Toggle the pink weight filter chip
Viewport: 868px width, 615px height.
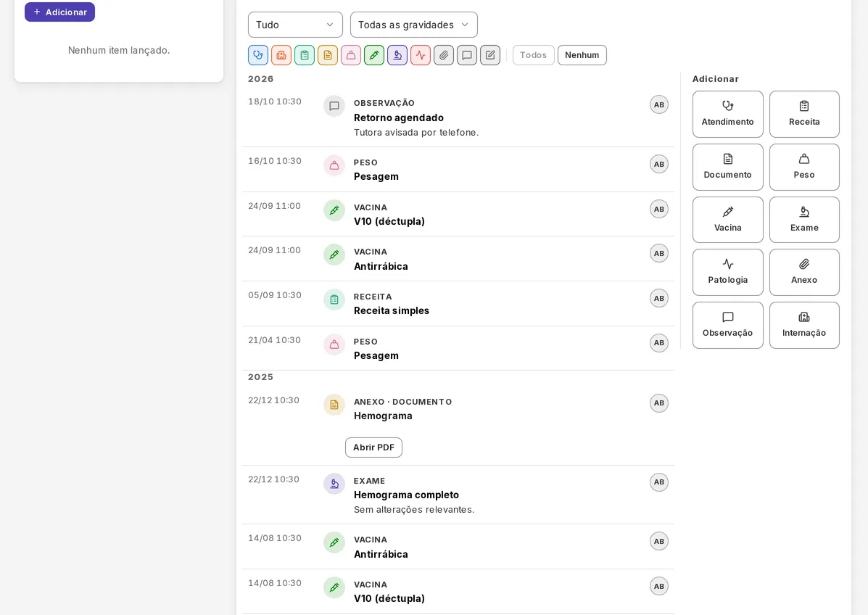point(351,55)
